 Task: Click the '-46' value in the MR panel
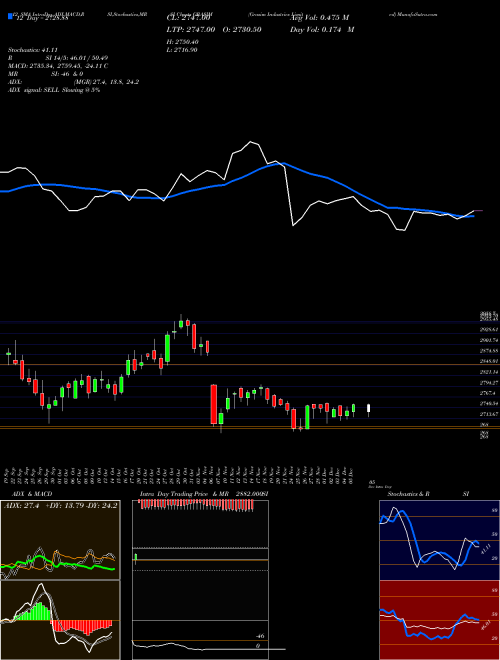point(260,636)
